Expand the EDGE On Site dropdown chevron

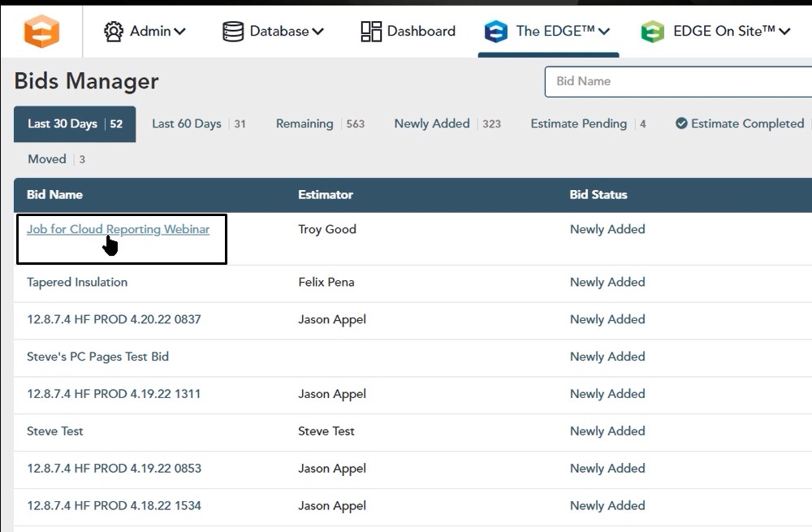click(x=784, y=32)
